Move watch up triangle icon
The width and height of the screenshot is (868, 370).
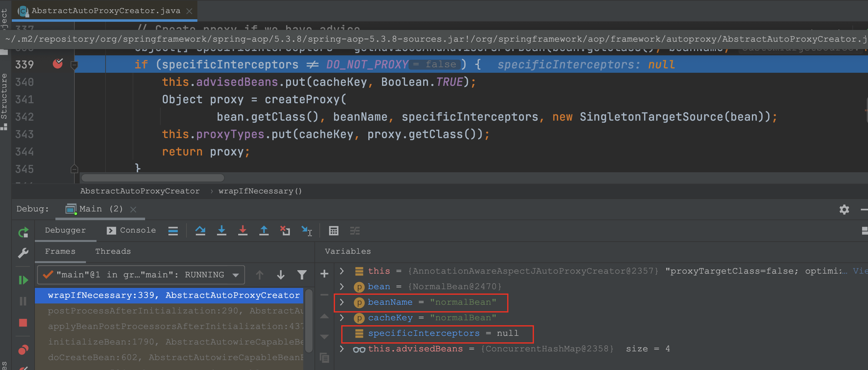[x=324, y=316]
